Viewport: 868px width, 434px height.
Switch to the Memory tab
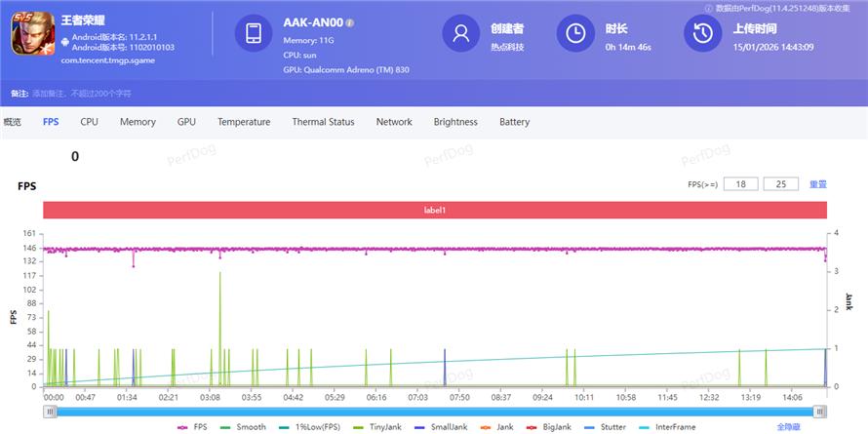(x=138, y=122)
